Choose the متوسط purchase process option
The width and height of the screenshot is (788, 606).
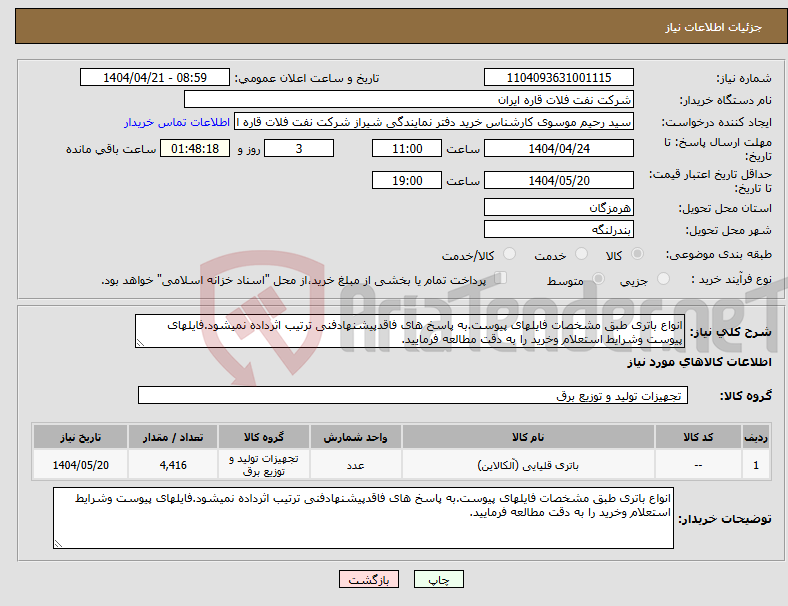[x=598, y=278]
